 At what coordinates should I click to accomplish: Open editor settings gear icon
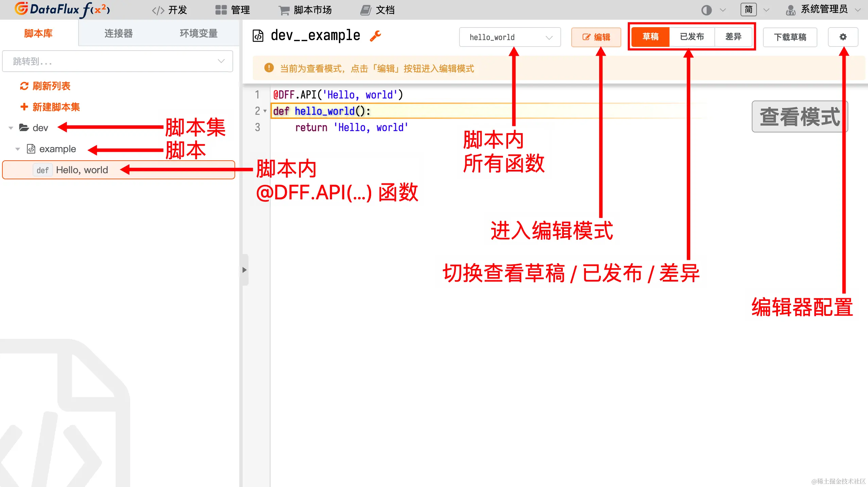pyautogui.click(x=843, y=37)
